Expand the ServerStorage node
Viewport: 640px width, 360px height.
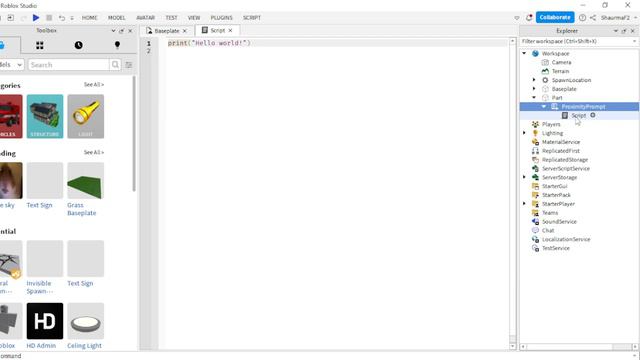pos(524,177)
